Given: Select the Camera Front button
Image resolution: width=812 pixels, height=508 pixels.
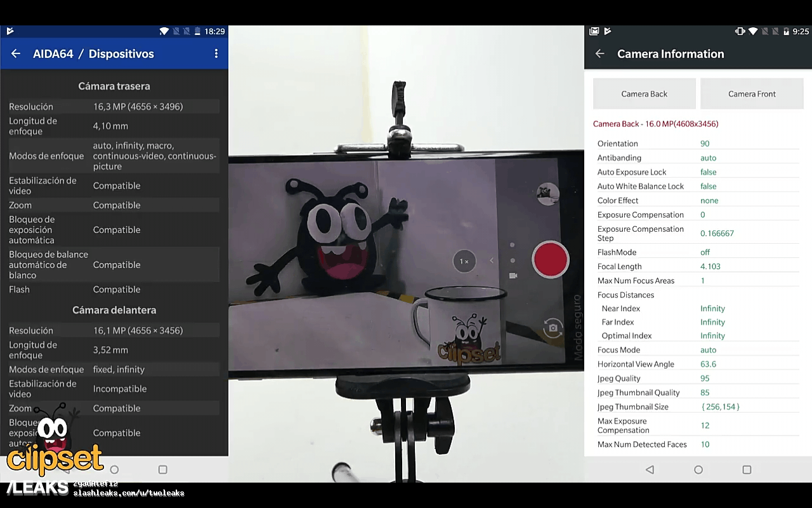Looking at the screenshot, I should pyautogui.click(x=752, y=94).
